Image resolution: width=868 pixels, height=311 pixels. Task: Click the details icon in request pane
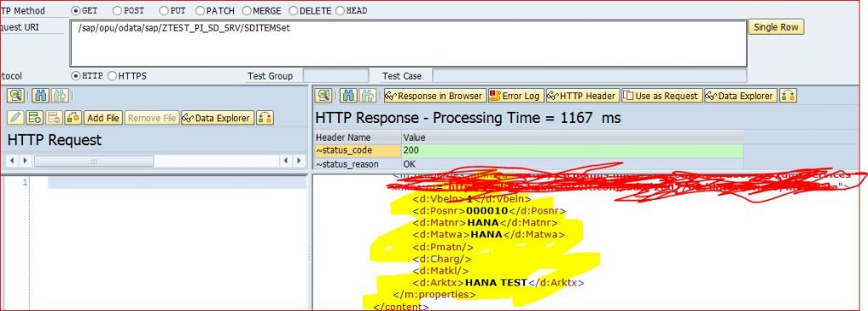tap(15, 96)
